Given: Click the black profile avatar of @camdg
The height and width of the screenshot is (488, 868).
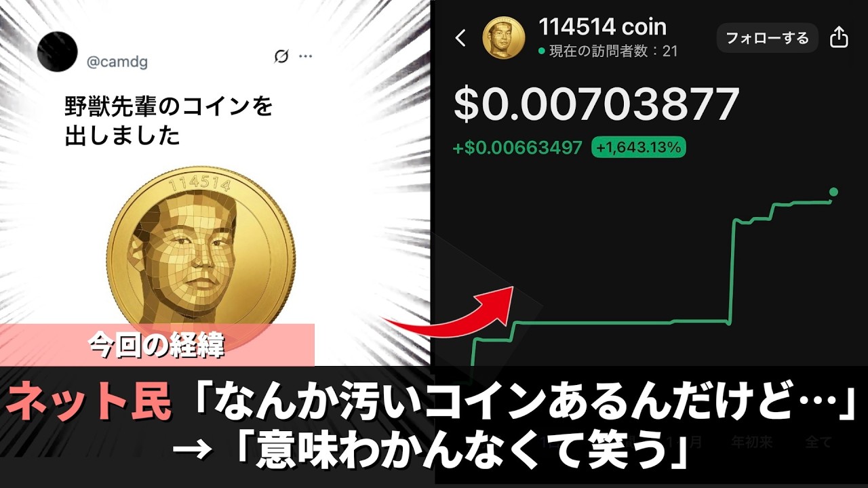Looking at the screenshot, I should coord(56,52).
